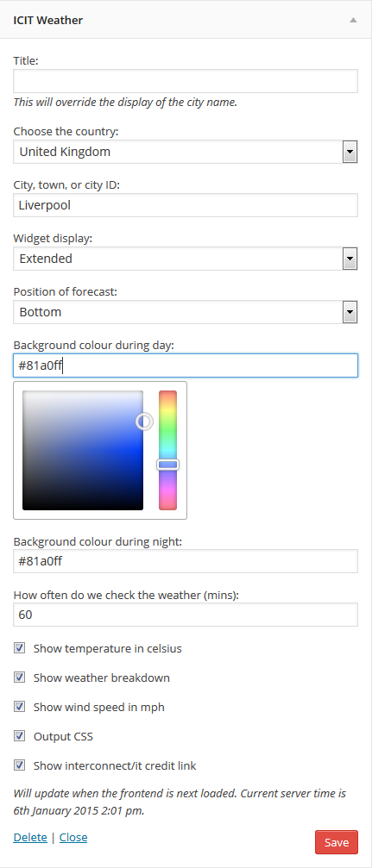Click the City, town, or city ID field

[x=186, y=205]
